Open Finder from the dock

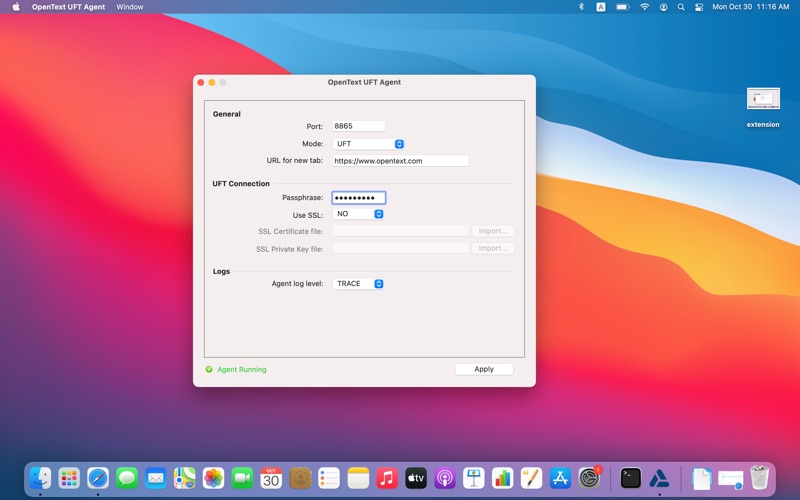40,479
